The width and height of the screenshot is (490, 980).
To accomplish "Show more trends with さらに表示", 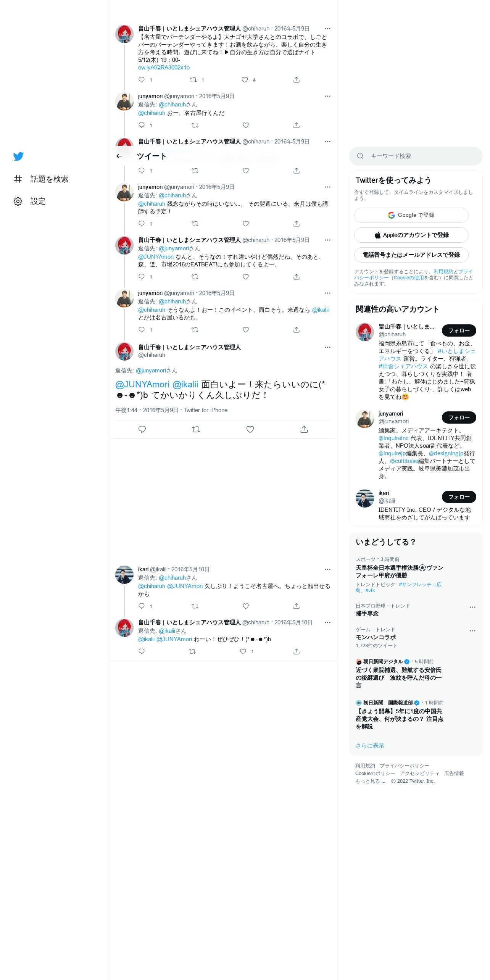I will [x=370, y=746].
